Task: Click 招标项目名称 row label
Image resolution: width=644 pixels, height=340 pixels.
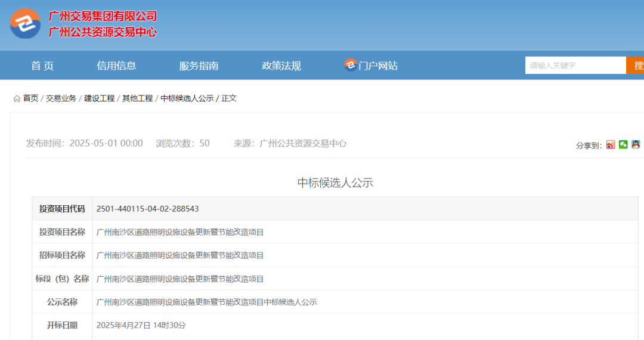Action: coord(62,255)
